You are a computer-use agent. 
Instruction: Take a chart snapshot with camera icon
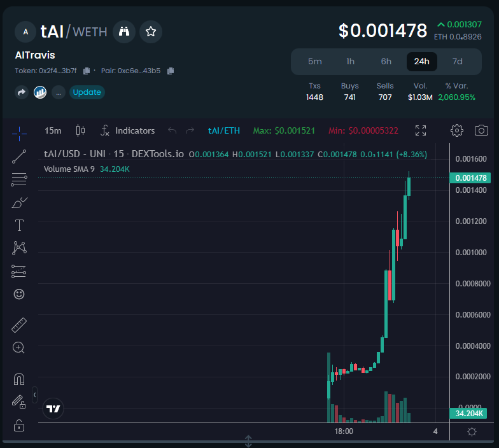(481, 130)
